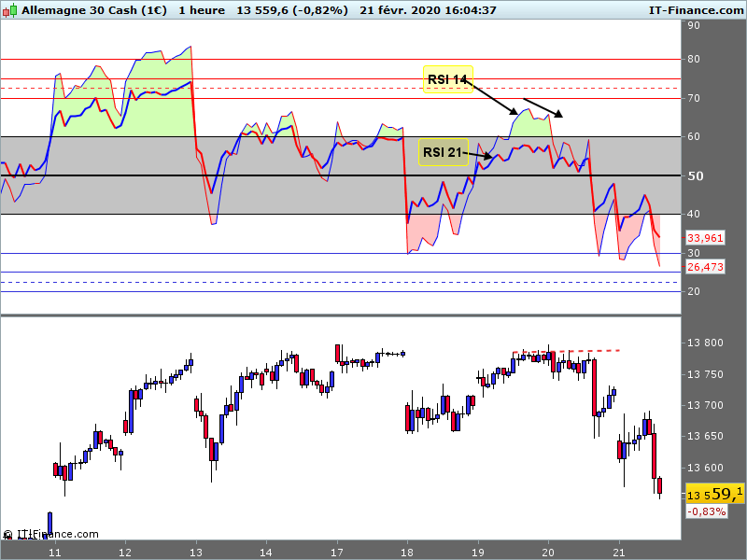Click the arrow pointing from RSI 14 label

point(493,98)
